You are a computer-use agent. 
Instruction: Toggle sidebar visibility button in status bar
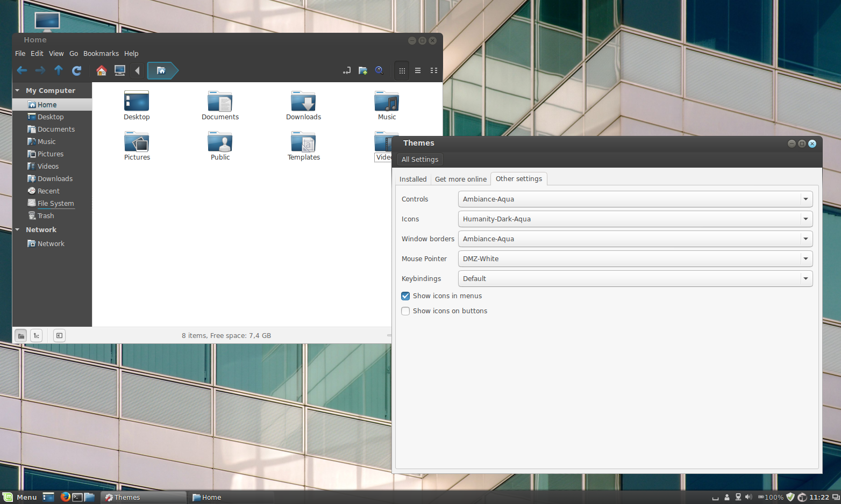(59, 336)
